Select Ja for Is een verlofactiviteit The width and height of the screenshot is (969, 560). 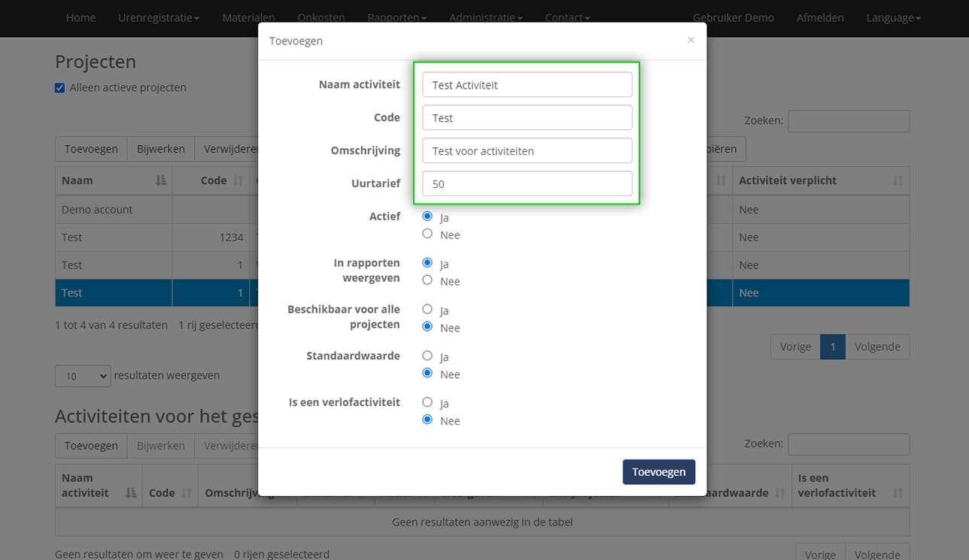coord(427,402)
